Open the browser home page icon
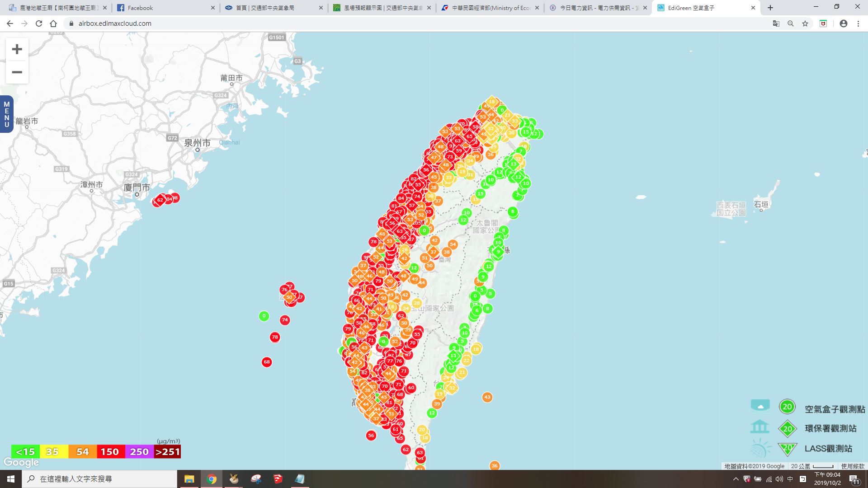The height and width of the screenshot is (488, 868). (x=53, y=23)
